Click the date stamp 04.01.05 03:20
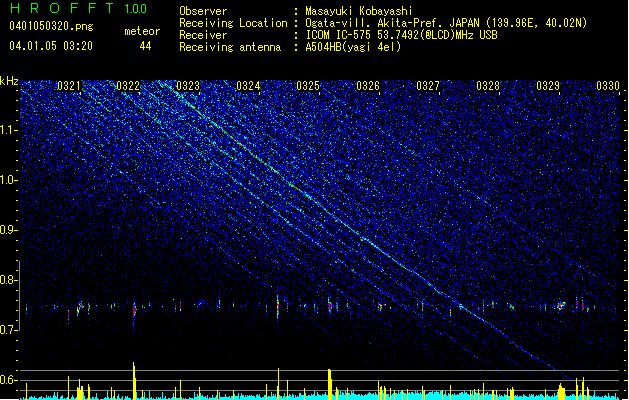 [51, 46]
